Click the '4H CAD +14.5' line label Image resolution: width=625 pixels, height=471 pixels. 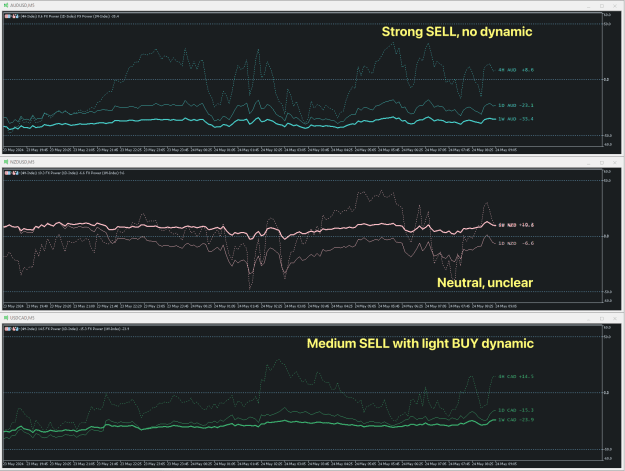(516, 376)
